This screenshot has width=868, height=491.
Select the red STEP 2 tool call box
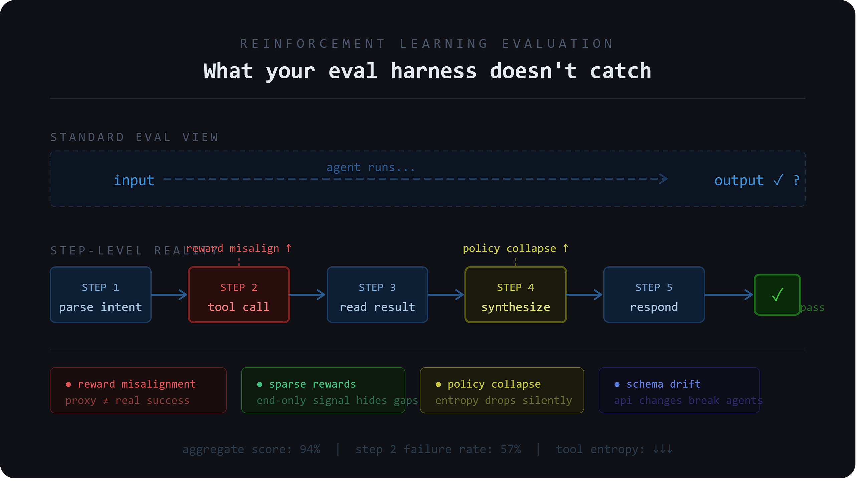point(239,294)
